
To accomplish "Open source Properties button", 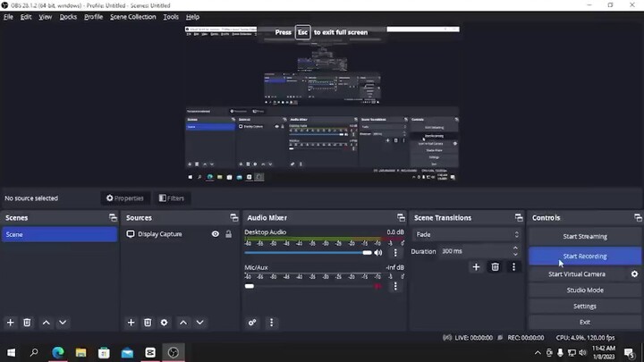I will click(125, 198).
